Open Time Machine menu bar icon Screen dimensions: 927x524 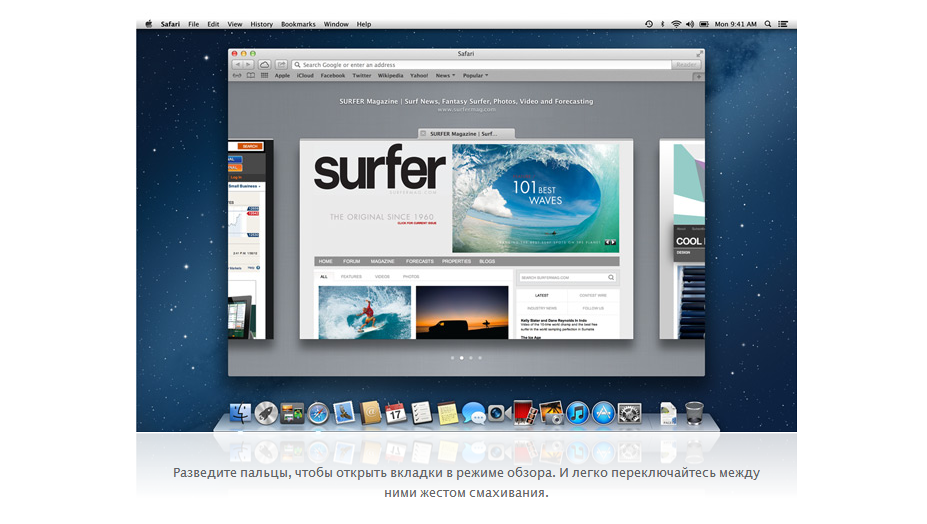649,24
